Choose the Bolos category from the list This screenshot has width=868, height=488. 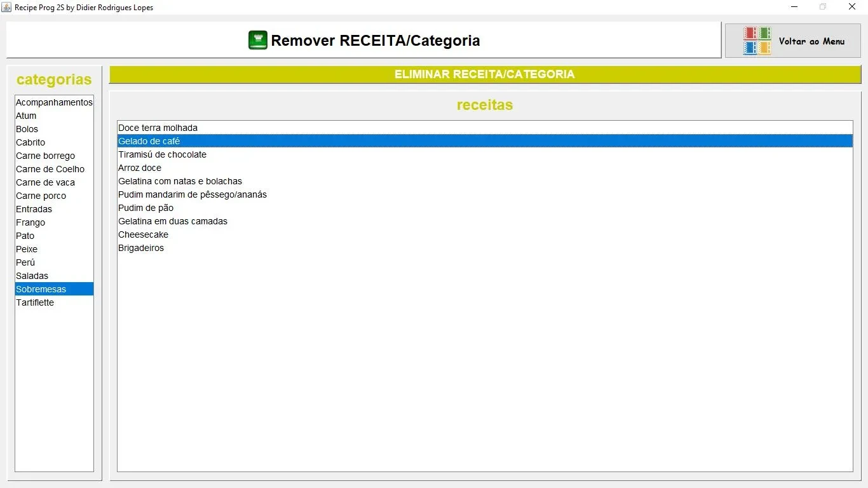(x=27, y=129)
